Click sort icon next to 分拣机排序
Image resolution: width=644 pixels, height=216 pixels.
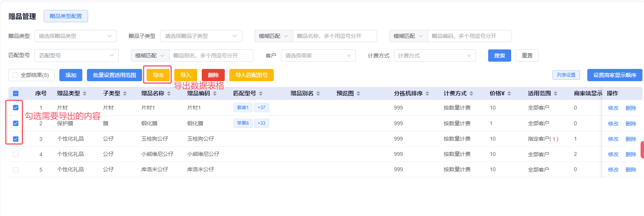pyautogui.click(x=427, y=93)
